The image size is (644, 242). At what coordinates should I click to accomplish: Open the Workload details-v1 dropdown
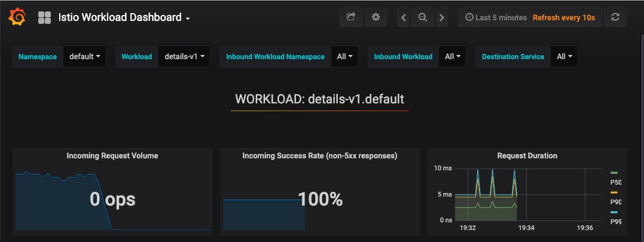tap(184, 57)
